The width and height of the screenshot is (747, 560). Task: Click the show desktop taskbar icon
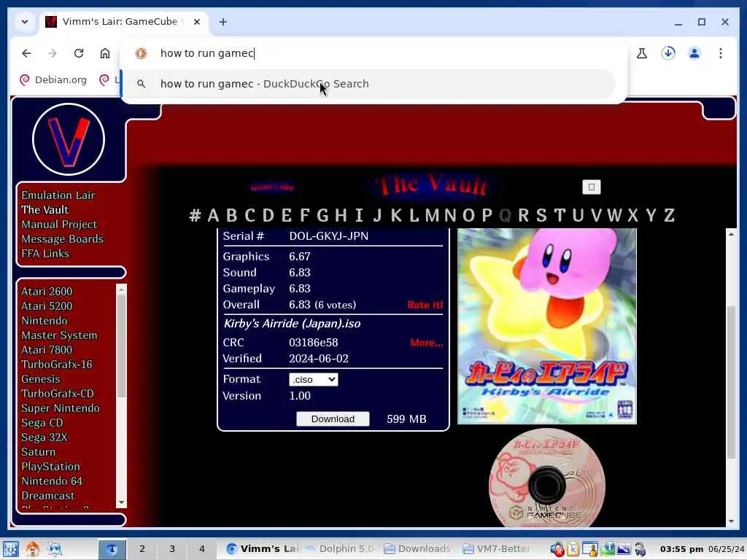[x=55, y=549]
